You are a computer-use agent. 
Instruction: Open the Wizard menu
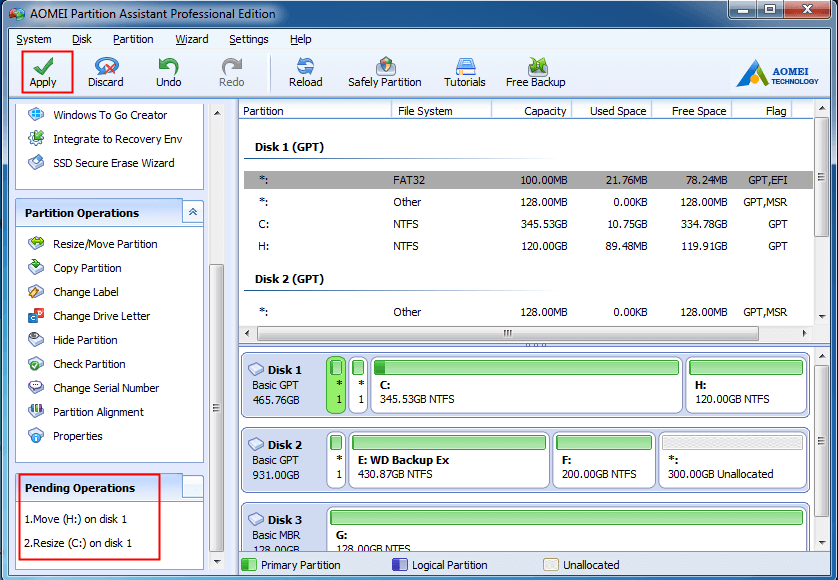click(191, 39)
